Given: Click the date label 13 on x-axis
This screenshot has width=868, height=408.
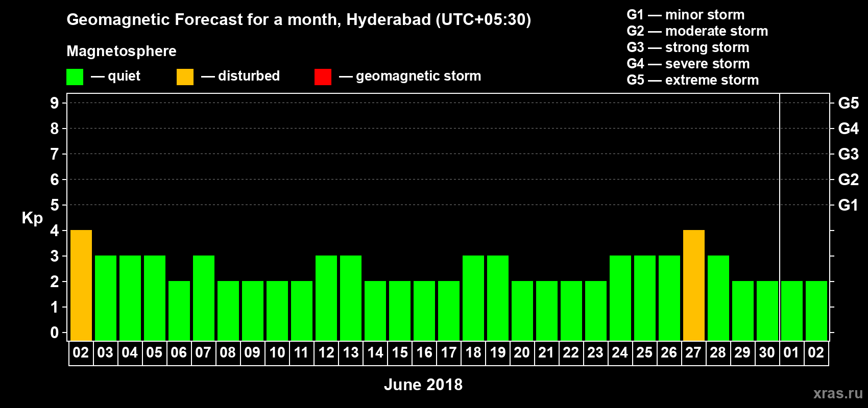Looking at the screenshot, I should pyautogui.click(x=350, y=353).
